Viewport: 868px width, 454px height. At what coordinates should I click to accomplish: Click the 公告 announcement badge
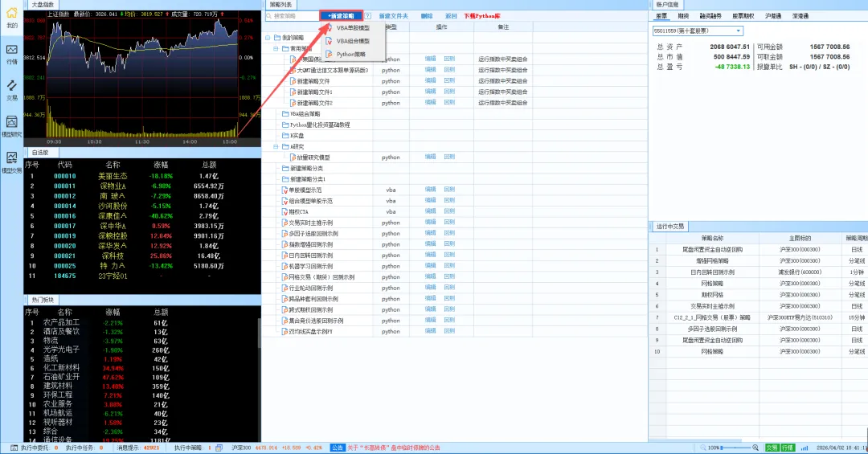click(337, 448)
